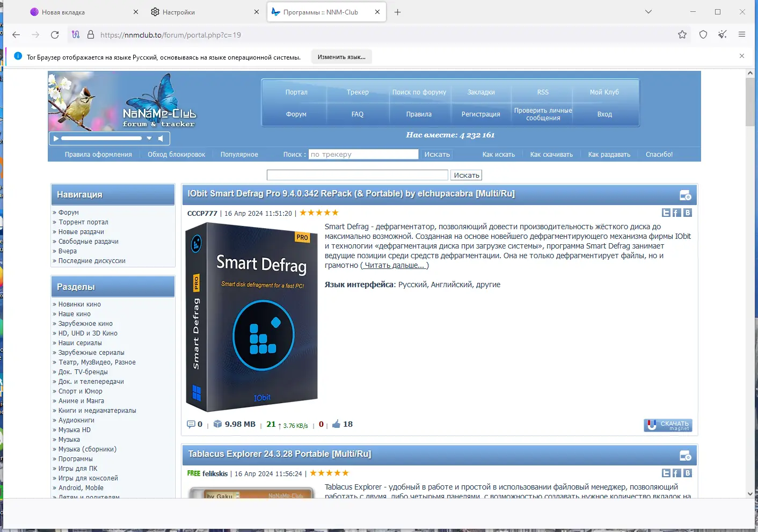Viewport: 758px width, 532px height.
Task: Open the IObit Smart Defrag Pro post title
Action: (351, 194)
